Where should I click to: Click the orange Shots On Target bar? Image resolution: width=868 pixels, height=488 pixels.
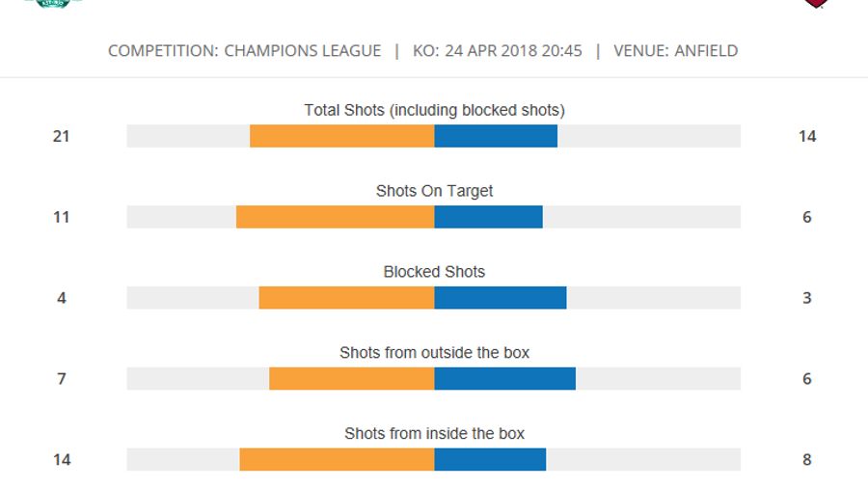click(335, 217)
